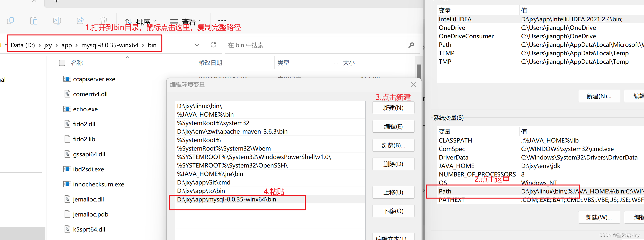Click the 下移(O) move down button
This screenshot has height=240, width=644.
(x=393, y=211)
